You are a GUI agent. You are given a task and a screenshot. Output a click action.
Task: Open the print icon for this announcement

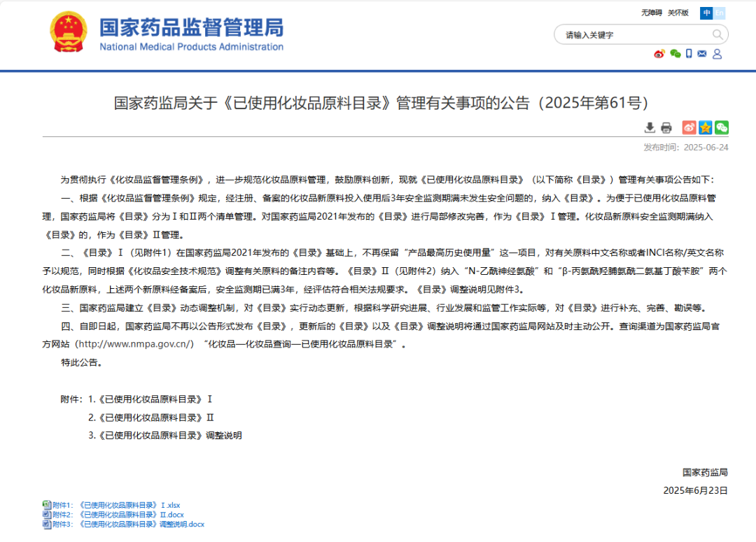point(666,128)
